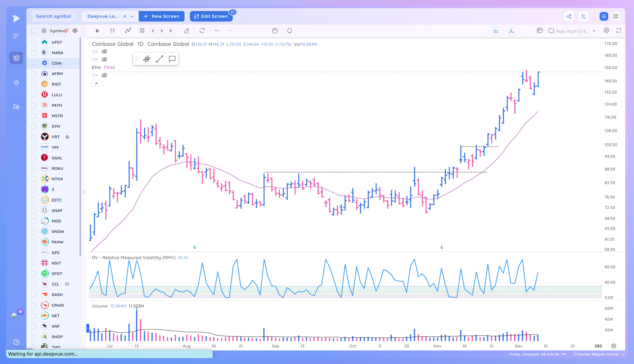This screenshot has height=364, width=634.
Task: Open the screener icon in the left sidebar
Action: coord(16,58)
